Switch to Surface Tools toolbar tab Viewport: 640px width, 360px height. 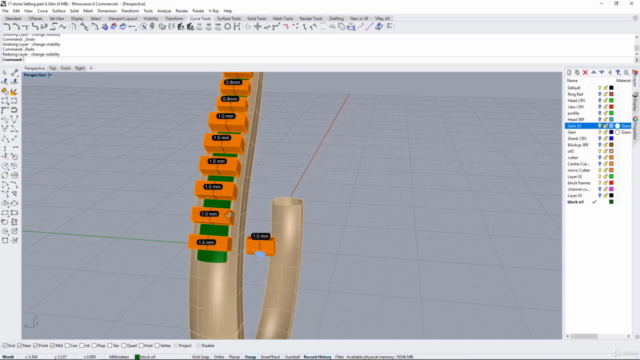click(x=229, y=18)
